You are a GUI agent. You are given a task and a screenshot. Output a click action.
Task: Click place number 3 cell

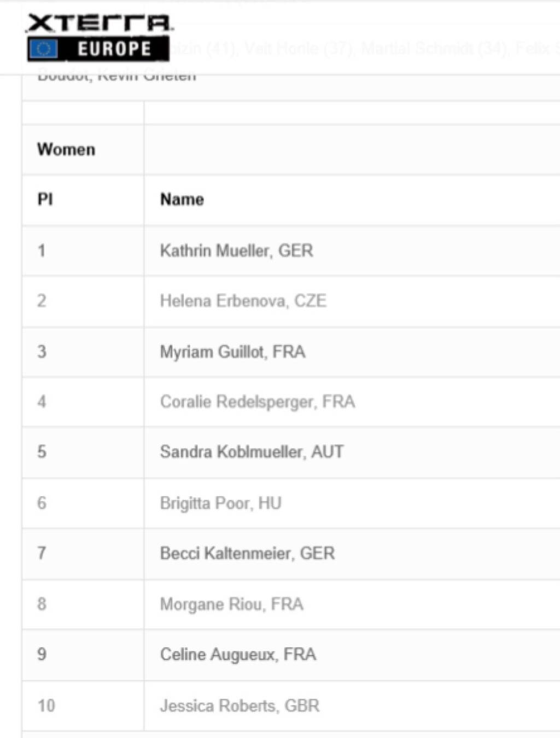click(42, 351)
